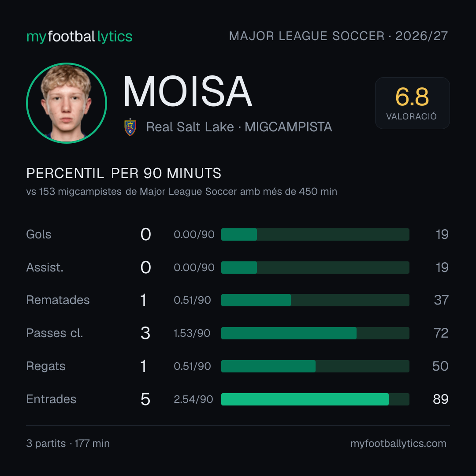Select the Rematades percentile bar

(x=315, y=300)
